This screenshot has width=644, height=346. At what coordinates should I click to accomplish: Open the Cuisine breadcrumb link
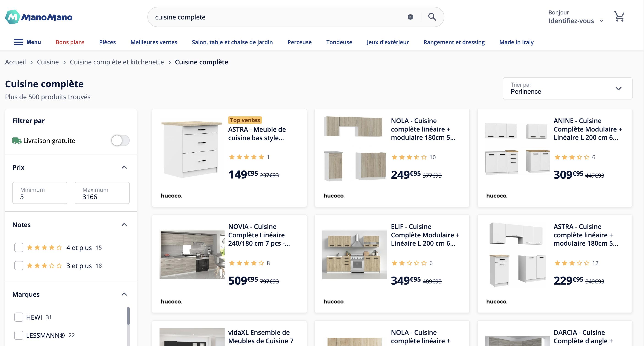pyautogui.click(x=48, y=62)
